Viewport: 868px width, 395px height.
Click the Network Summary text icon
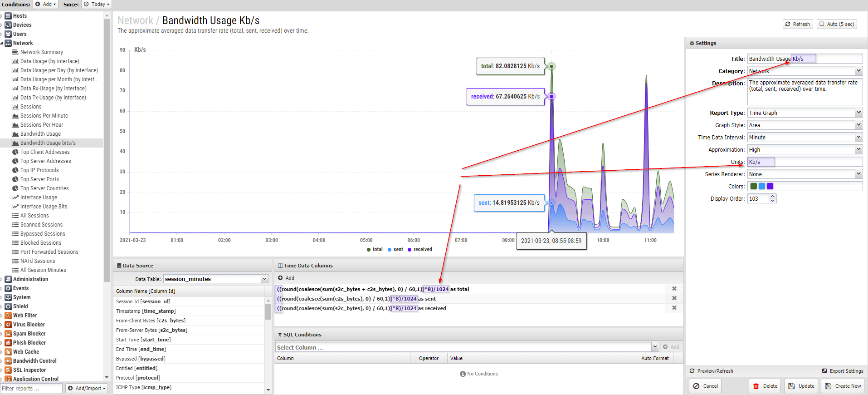coord(15,52)
